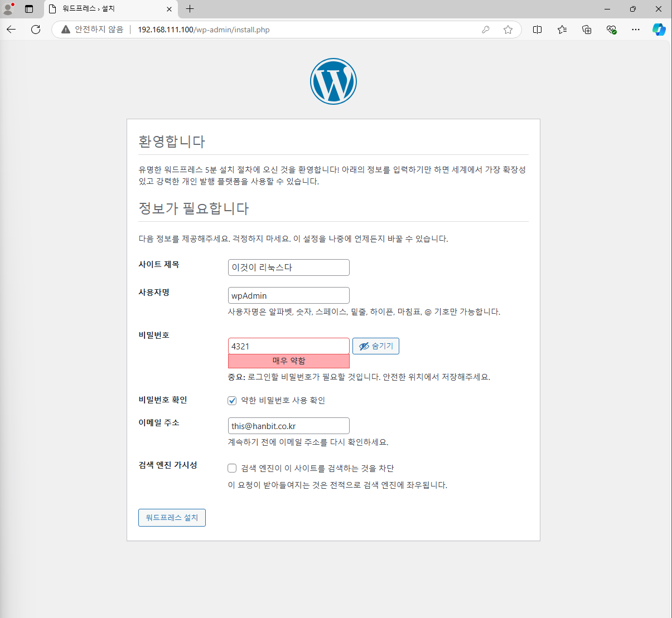Click the 계속하기 전에 이메일 hint text
This screenshot has width=672, height=618.
click(x=308, y=442)
